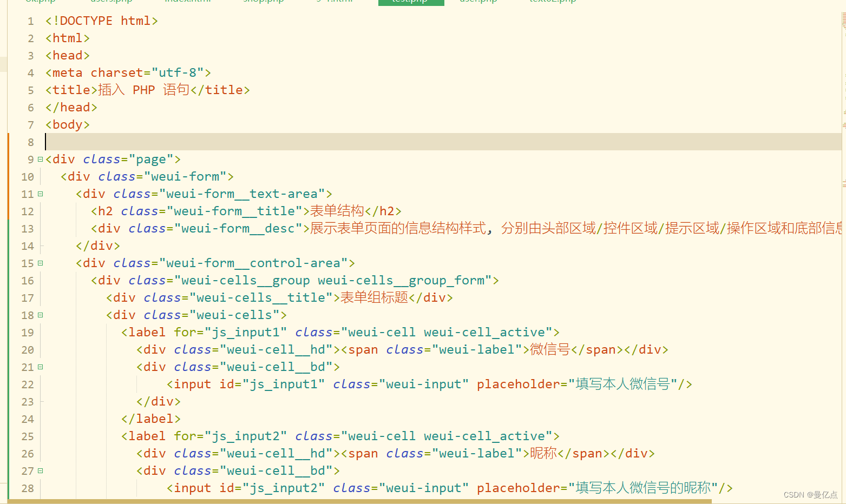846x504 pixels.
Task: Click the title text 插入 PHP 语句
Action: point(143,90)
